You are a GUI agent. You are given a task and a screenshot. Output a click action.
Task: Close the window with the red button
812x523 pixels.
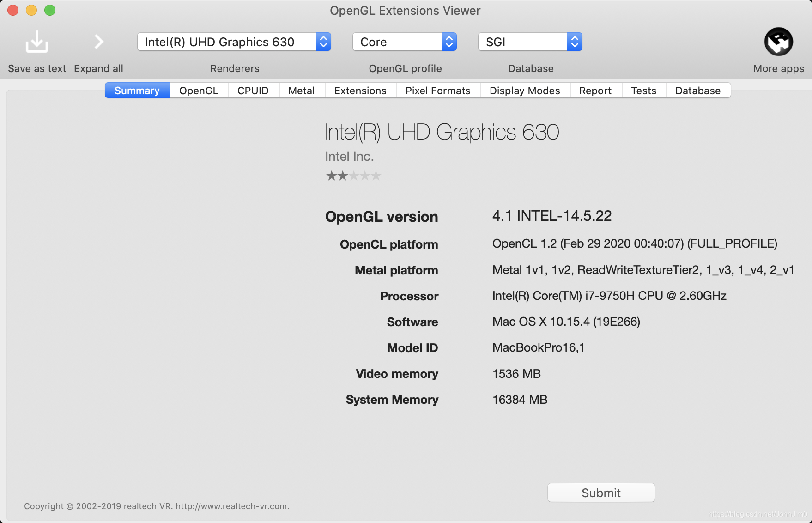pos(13,10)
